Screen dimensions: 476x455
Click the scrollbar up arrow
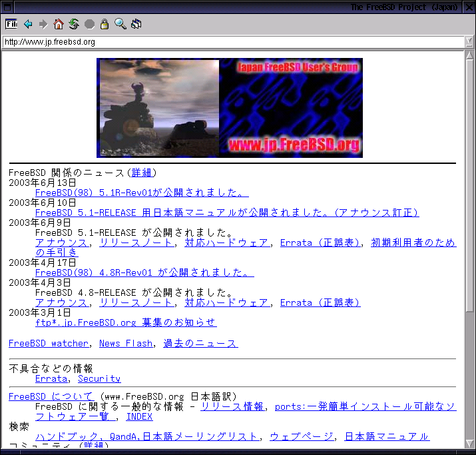(469, 55)
